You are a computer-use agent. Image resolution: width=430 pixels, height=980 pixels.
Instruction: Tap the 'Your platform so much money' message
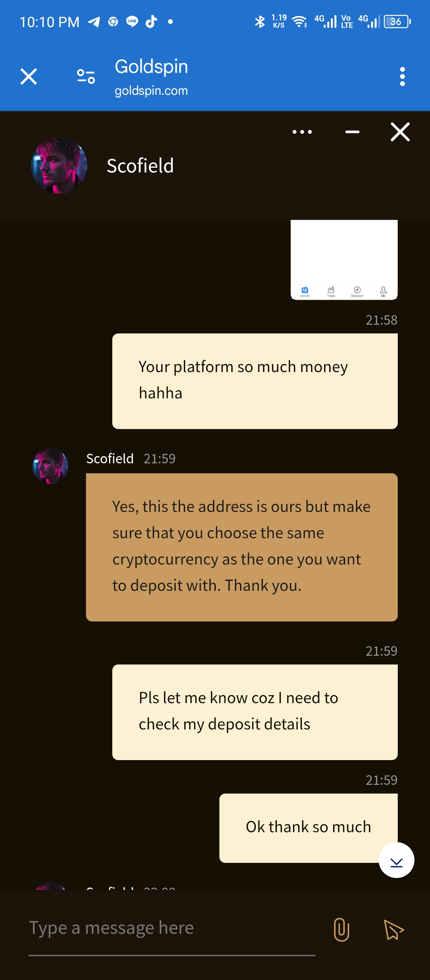(x=255, y=381)
